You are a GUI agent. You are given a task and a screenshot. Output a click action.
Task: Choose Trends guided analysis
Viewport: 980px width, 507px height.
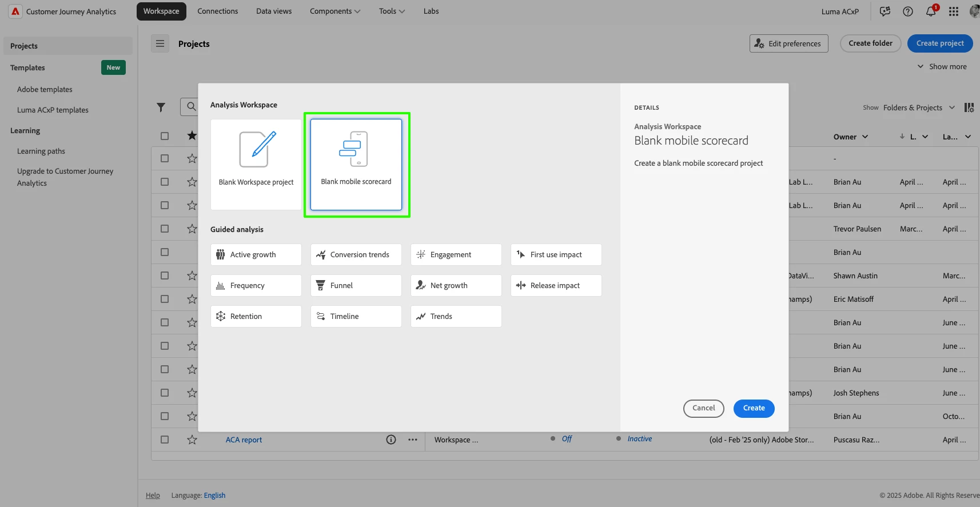(456, 317)
